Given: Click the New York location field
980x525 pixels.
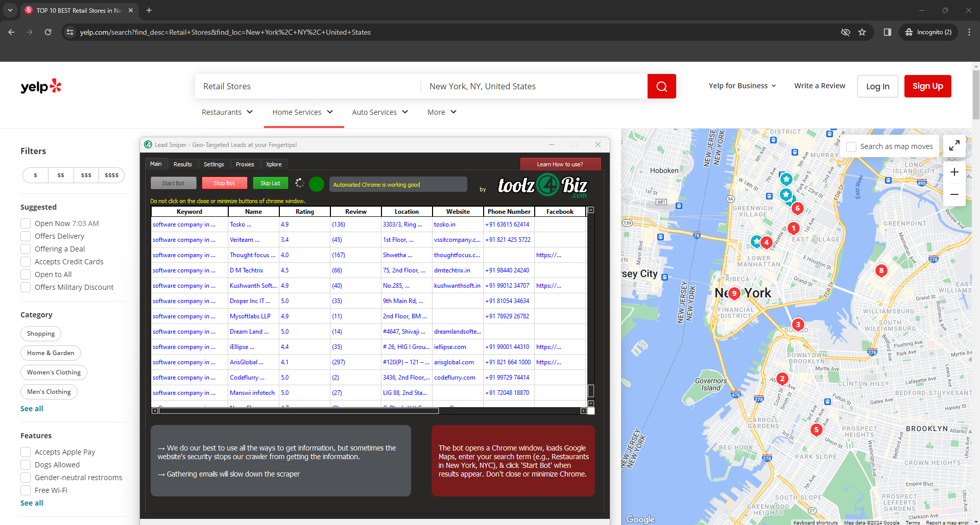Looking at the screenshot, I should [534, 86].
